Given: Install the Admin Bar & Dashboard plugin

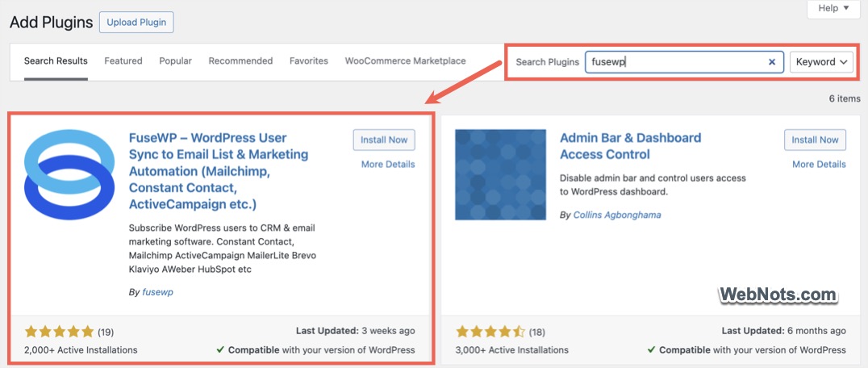Looking at the screenshot, I should pyautogui.click(x=816, y=140).
